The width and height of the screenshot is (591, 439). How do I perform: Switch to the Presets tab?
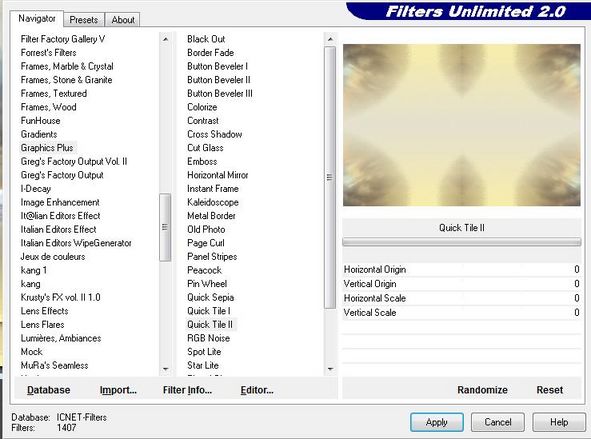pos(84,20)
